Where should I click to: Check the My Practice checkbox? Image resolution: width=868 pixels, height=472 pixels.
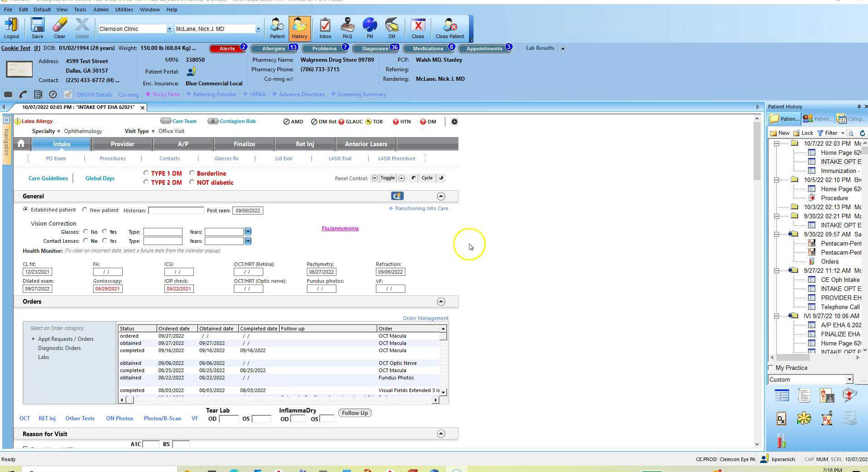pyautogui.click(x=770, y=368)
